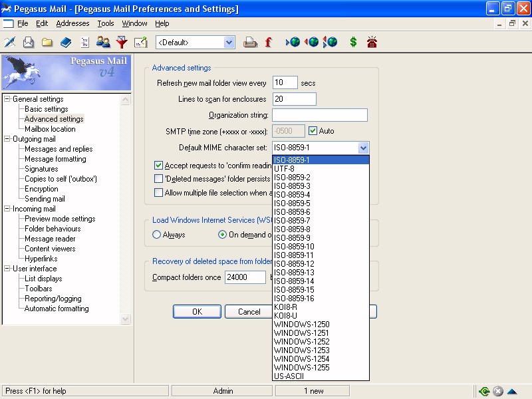Screen dimensions: 532x399
Task: Click the red font 'f' icon
Action: [x=269, y=43]
